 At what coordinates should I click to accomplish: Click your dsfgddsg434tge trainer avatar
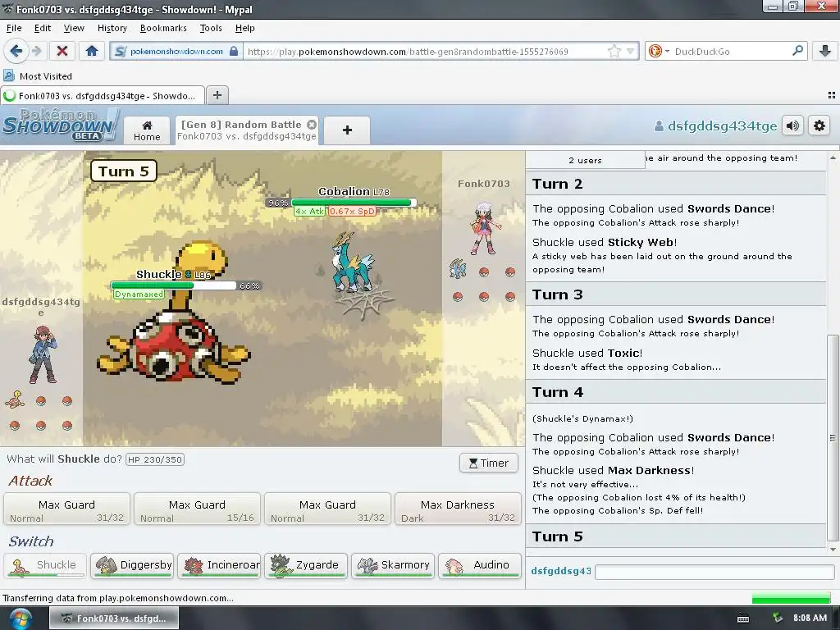pyautogui.click(x=42, y=354)
